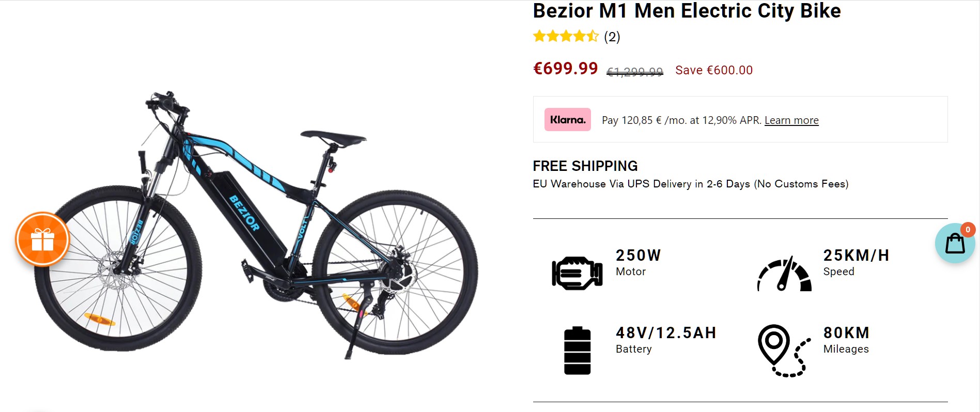Click the €699.99 sale price
This screenshot has height=412, width=980.
point(565,68)
